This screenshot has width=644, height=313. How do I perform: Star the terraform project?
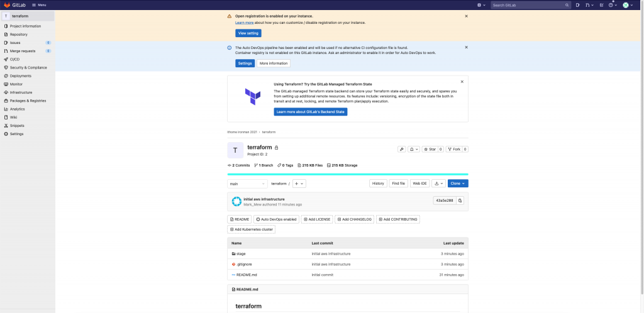point(430,150)
